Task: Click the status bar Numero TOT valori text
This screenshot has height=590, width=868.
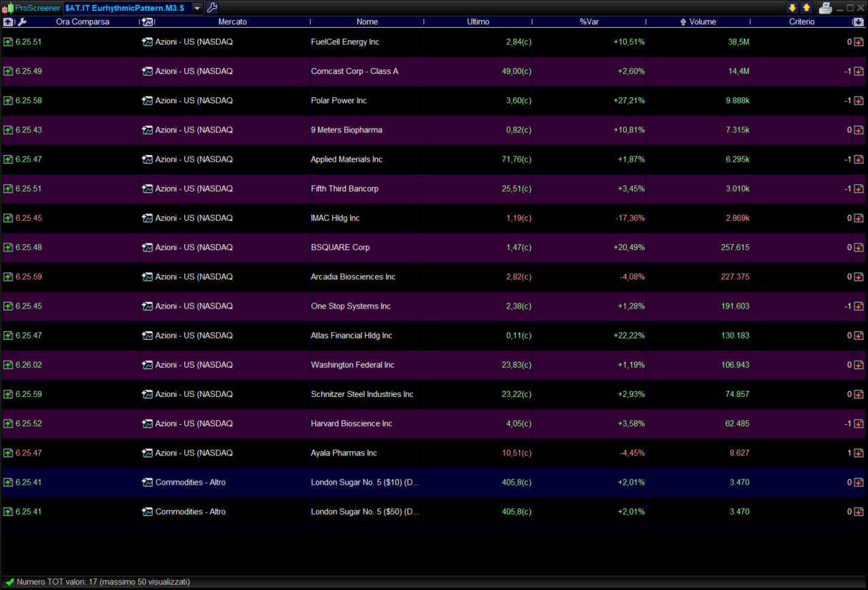Action: click(103, 583)
